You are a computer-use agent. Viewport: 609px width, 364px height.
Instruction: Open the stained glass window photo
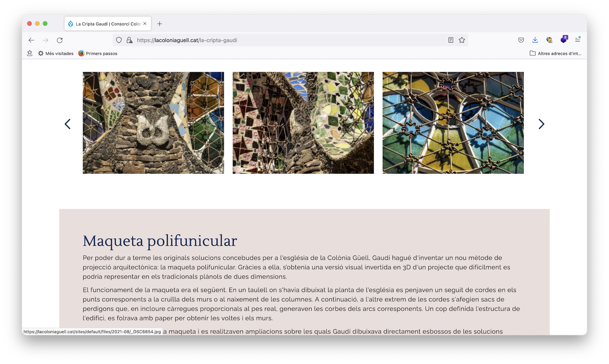[x=453, y=123]
